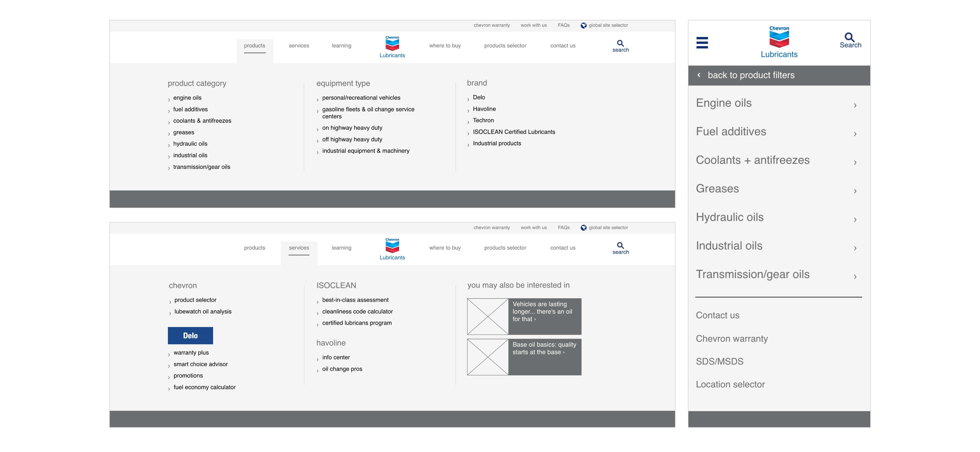Select the products tab in top navigation

tap(255, 46)
